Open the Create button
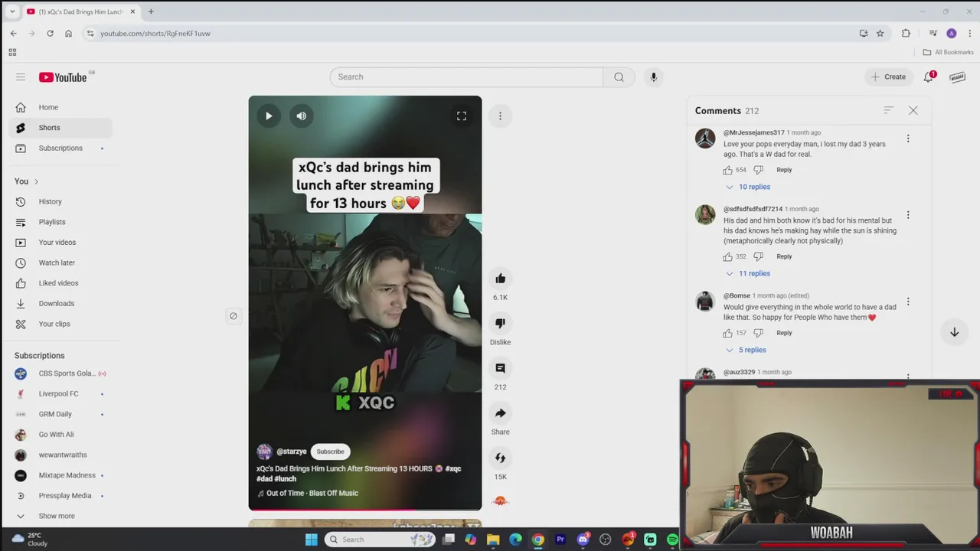This screenshot has height=551, width=980. tap(888, 77)
